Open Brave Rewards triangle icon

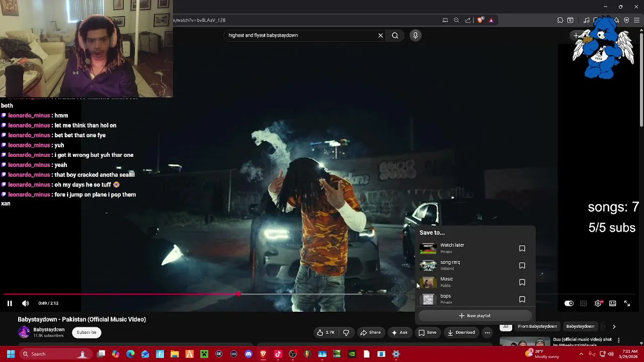(x=491, y=20)
